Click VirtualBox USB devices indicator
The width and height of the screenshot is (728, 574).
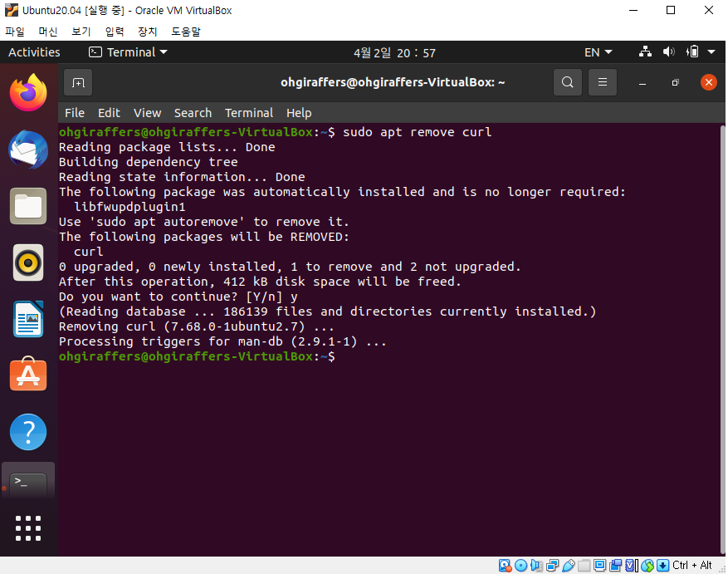pos(569,565)
